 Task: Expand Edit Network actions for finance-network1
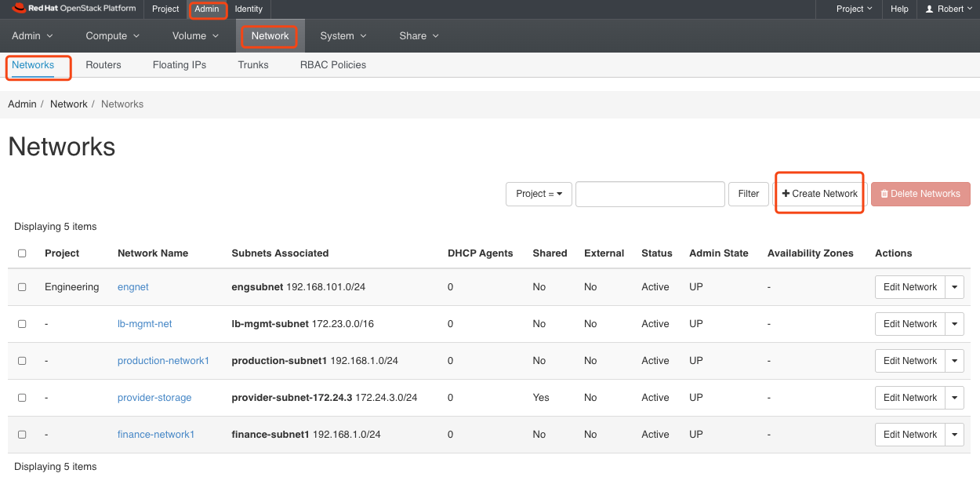coord(954,434)
